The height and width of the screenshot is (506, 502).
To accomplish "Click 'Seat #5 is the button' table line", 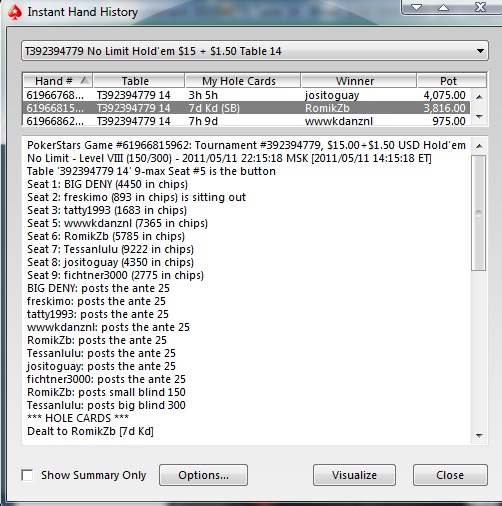I will pos(151,171).
